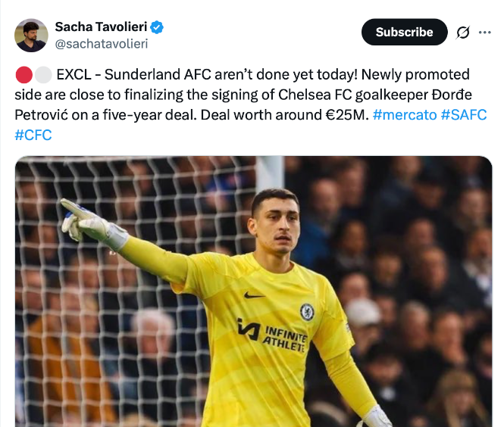Click the Nike swoosh on the jersey
504x427 pixels.
coord(255,295)
